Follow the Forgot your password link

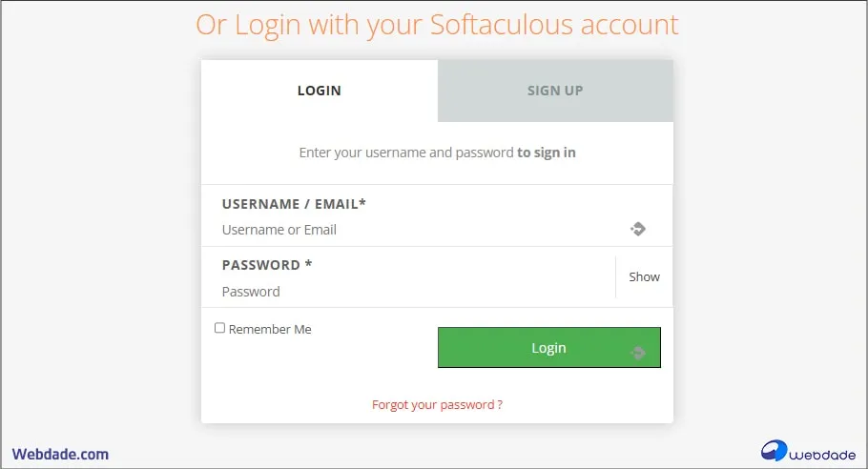pos(437,404)
